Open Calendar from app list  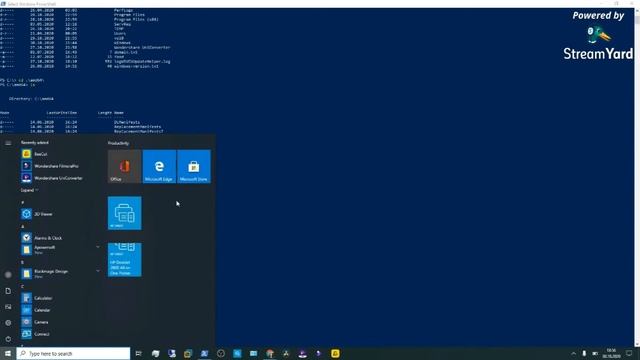coord(59,310)
